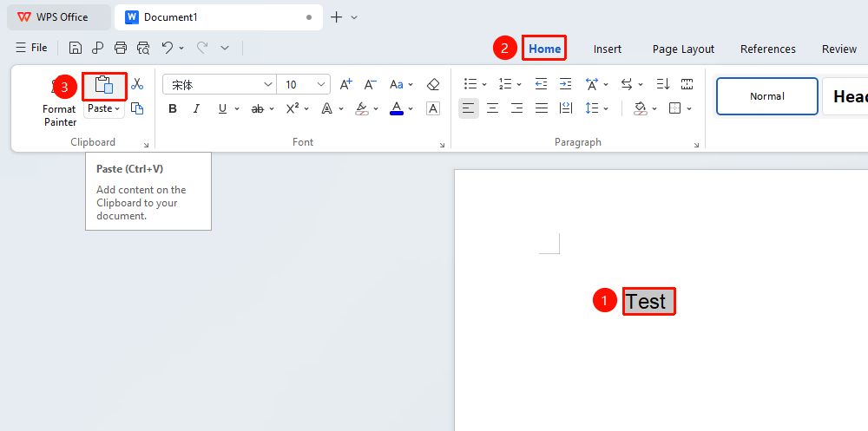The width and height of the screenshot is (868, 431).
Task: Switch to the Page Layout tab
Action: 683,49
